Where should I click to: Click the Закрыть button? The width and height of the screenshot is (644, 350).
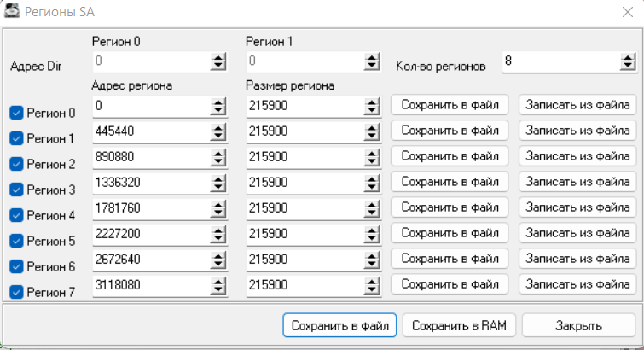pos(578,325)
